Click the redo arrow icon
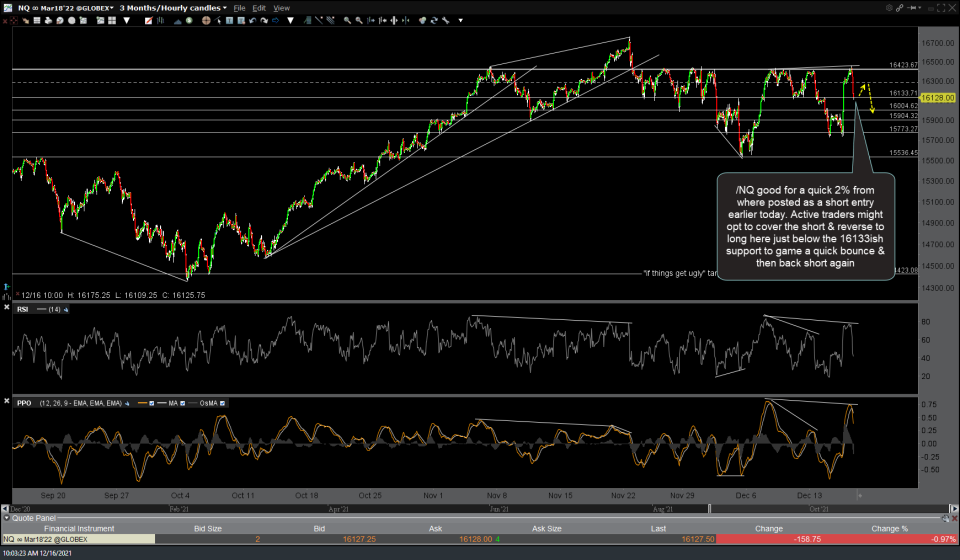Viewport: 960px width, 560px height. (x=264, y=20)
